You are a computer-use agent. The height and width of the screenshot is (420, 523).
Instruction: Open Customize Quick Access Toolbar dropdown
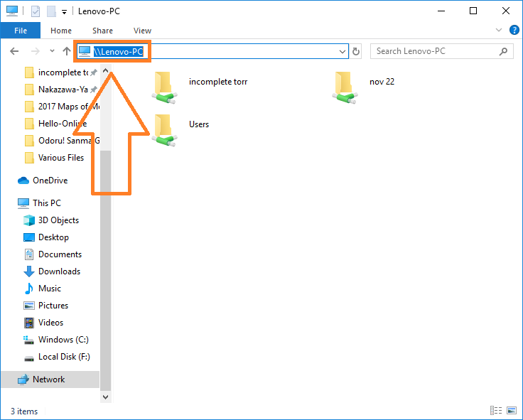64,12
